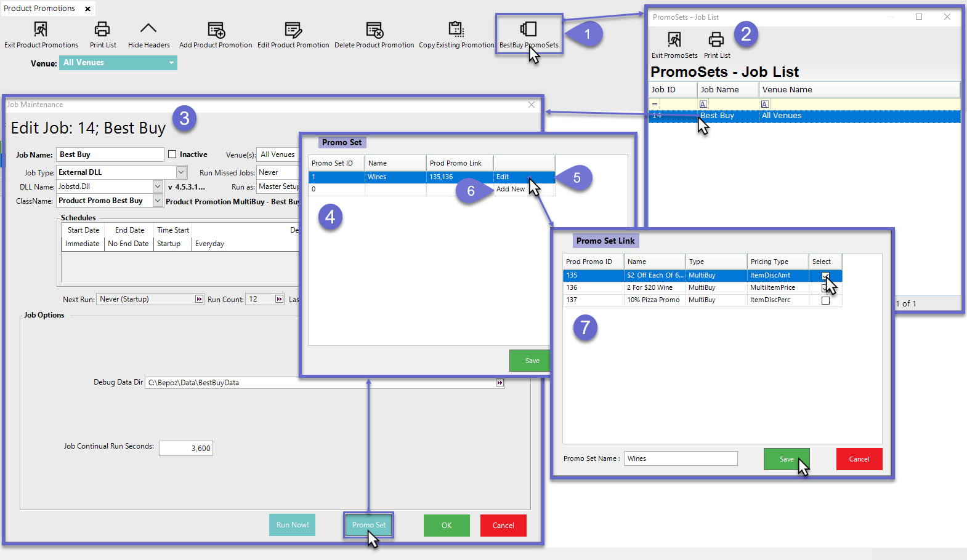Image resolution: width=967 pixels, height=560 pixels.
Task: Click the No End Date cell
Action: click(128, 244)
